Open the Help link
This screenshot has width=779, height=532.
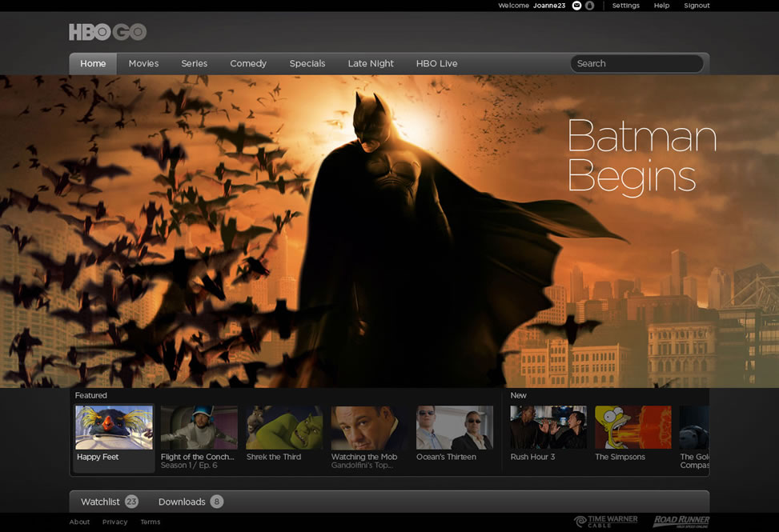coord(661,6)
